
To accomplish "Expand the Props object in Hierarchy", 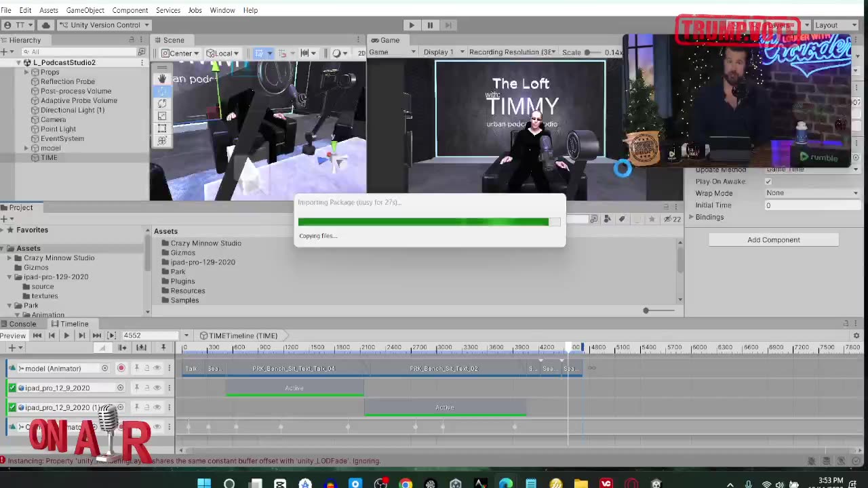I will tap(26, 72).
